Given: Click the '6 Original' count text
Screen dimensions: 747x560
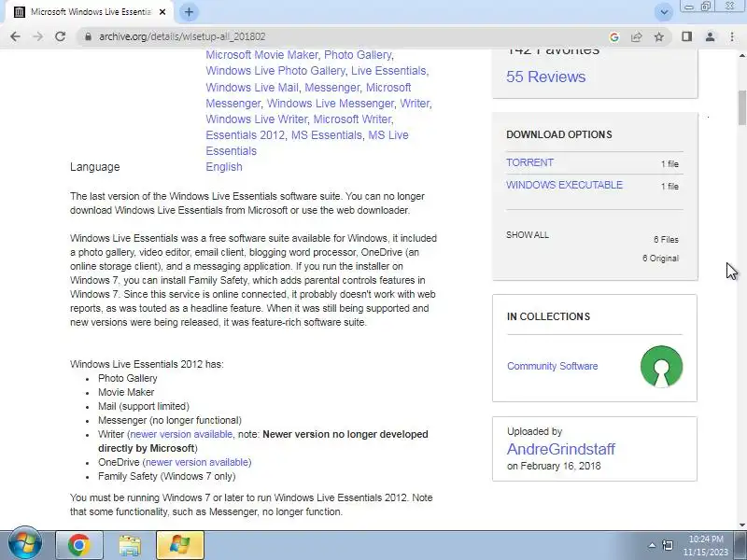Looking at the screenshot, I should [660, 259].
